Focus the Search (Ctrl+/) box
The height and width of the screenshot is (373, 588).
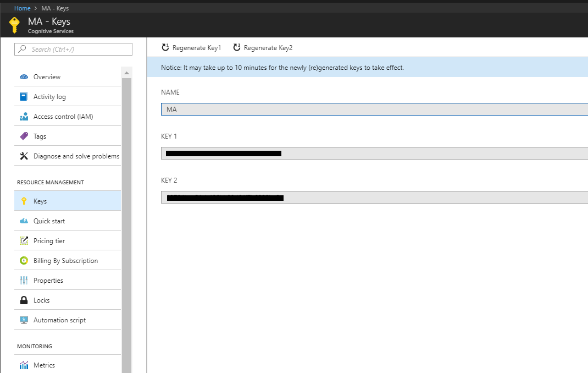click(x=73, y=49)
